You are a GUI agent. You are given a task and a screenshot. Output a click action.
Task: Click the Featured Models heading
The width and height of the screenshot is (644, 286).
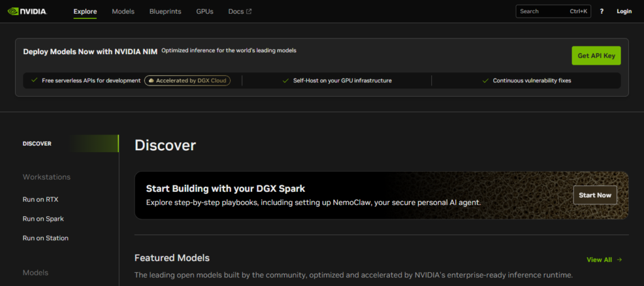tap(172, 258)
